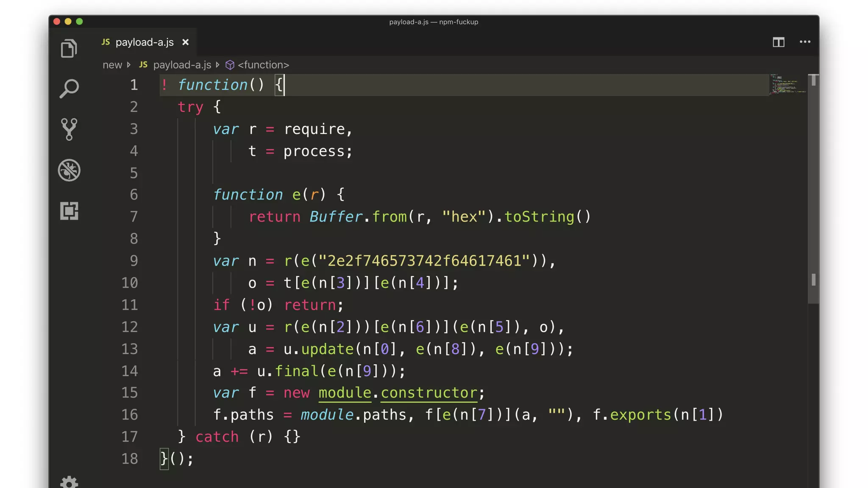Open the More Actions ellipsis menu

[x=805, y=42]
